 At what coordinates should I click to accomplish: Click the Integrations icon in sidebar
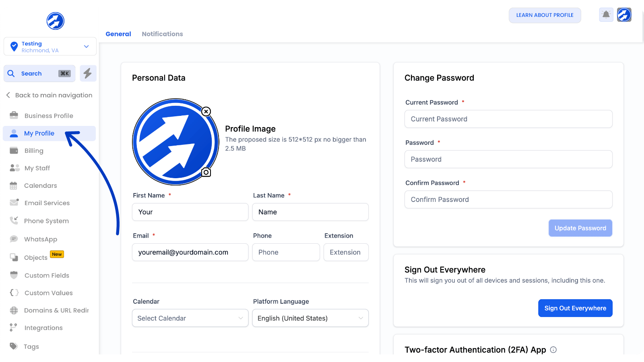coord(14,327)
